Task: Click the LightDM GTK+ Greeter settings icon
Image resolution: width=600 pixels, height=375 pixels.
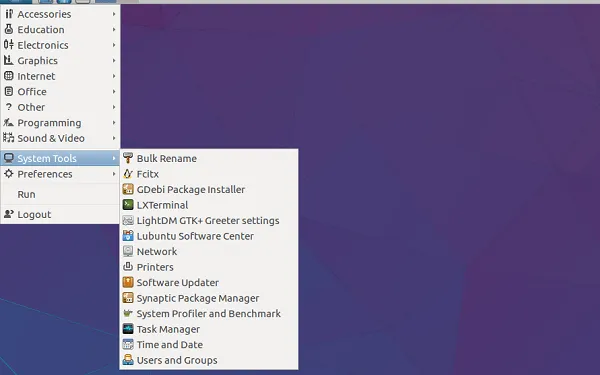Action: pos(128,220)
